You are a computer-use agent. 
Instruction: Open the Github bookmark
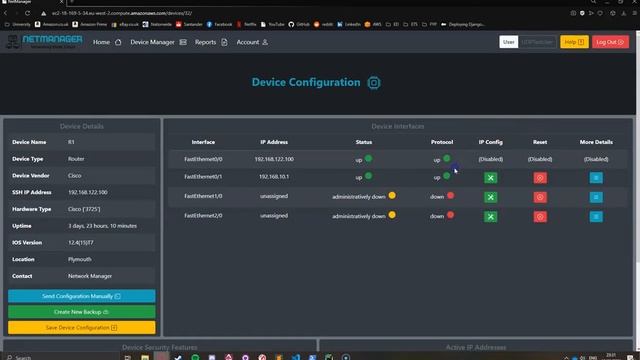(x=299, y=24)
